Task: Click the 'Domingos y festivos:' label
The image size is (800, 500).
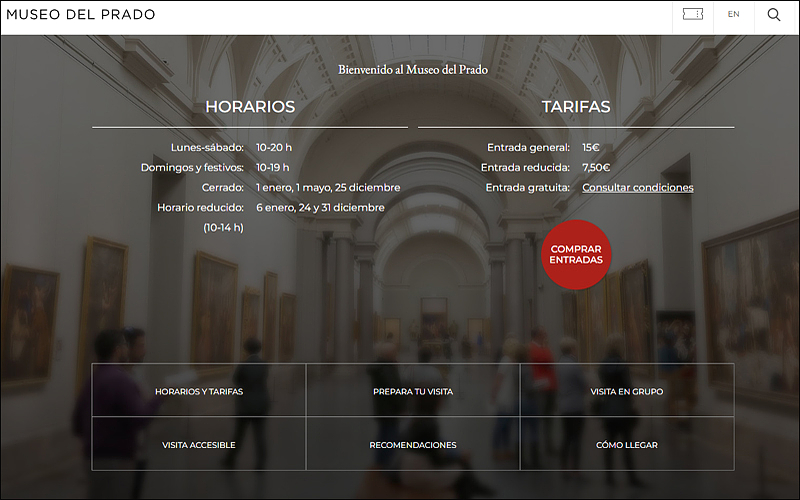Action: tap(192, 167)
